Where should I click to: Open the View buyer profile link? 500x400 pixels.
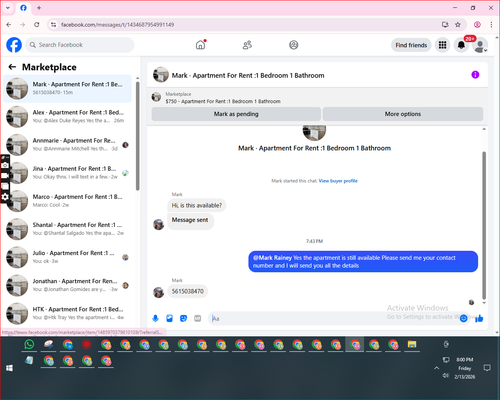coord(338,181)
